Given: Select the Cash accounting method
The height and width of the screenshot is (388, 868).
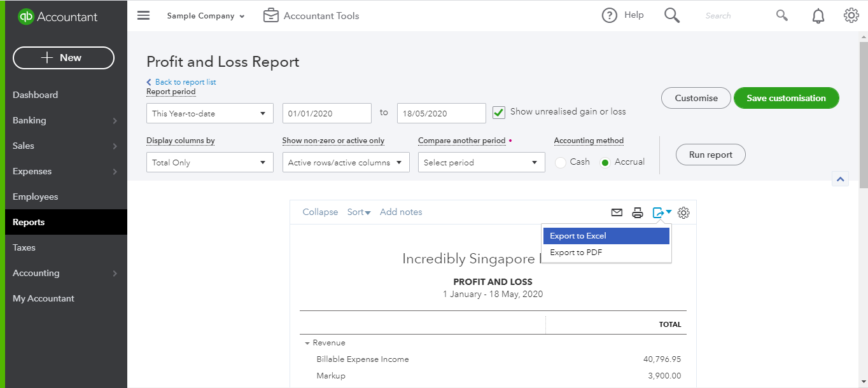Looking at the screenshot, I should tap(561, 163).
